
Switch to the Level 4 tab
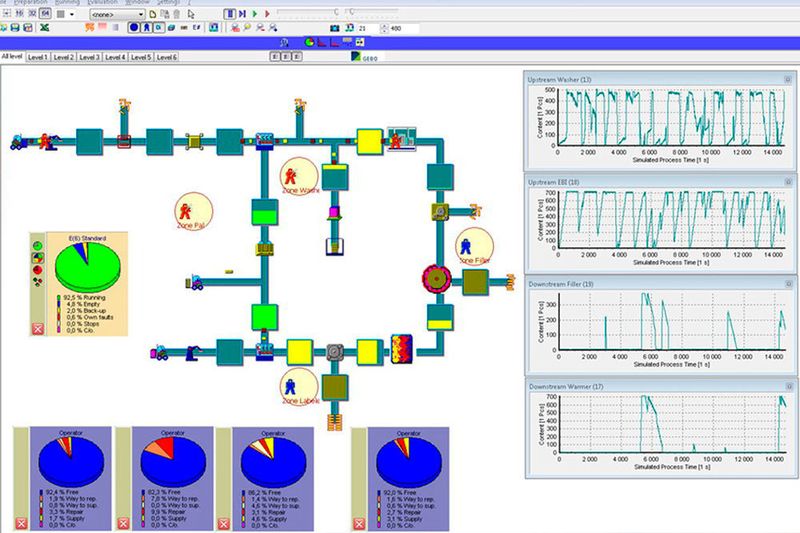pos(115,57)
